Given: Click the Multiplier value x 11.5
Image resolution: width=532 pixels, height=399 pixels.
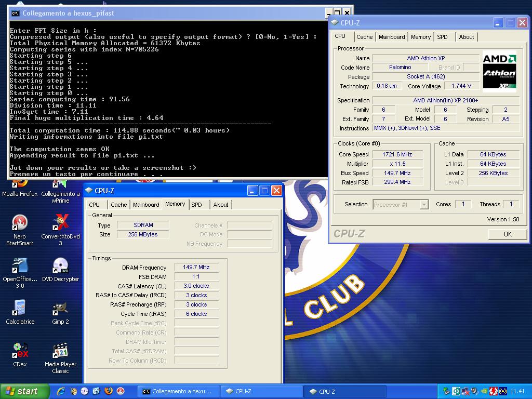Looking at the screenshot, I should pos(397,164).
